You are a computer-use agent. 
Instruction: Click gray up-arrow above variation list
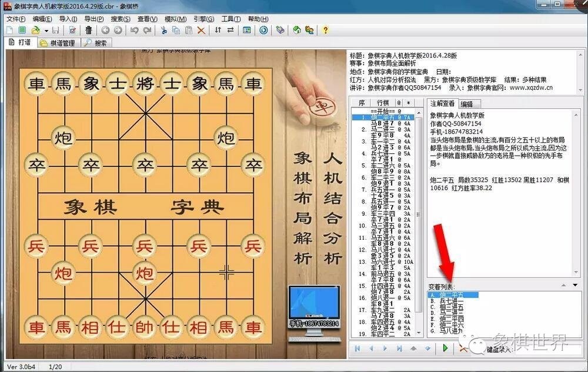[563, 286]
